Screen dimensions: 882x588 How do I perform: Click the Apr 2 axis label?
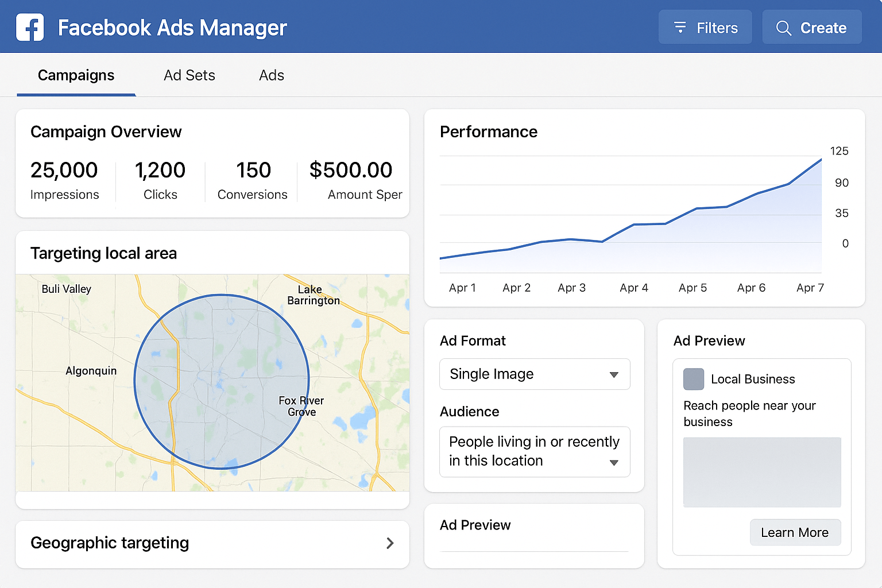coord(516,288)
